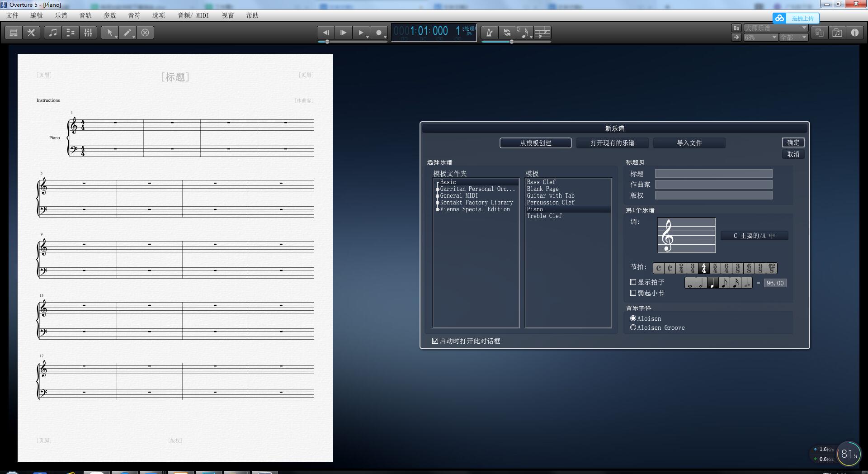Viewport: 868px width, 474px height.
Task: Select the Aloisen Groove radio button
Action: point(633,327)
